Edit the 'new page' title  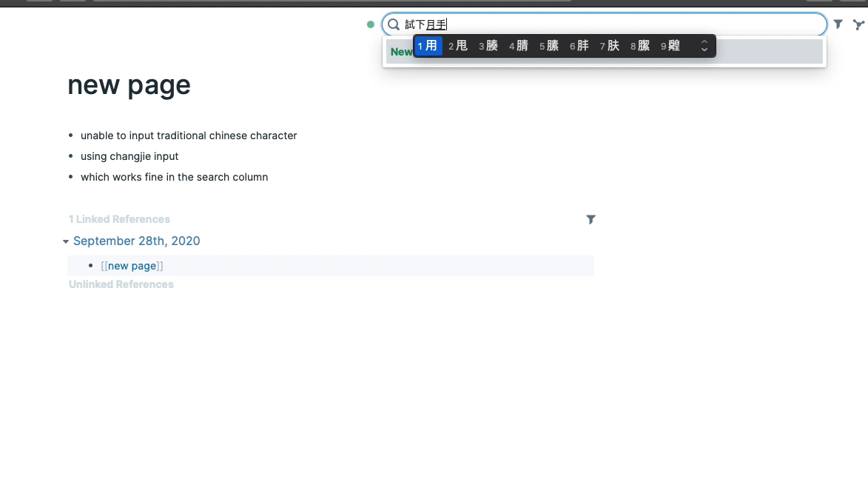click(x=129, y=84)
